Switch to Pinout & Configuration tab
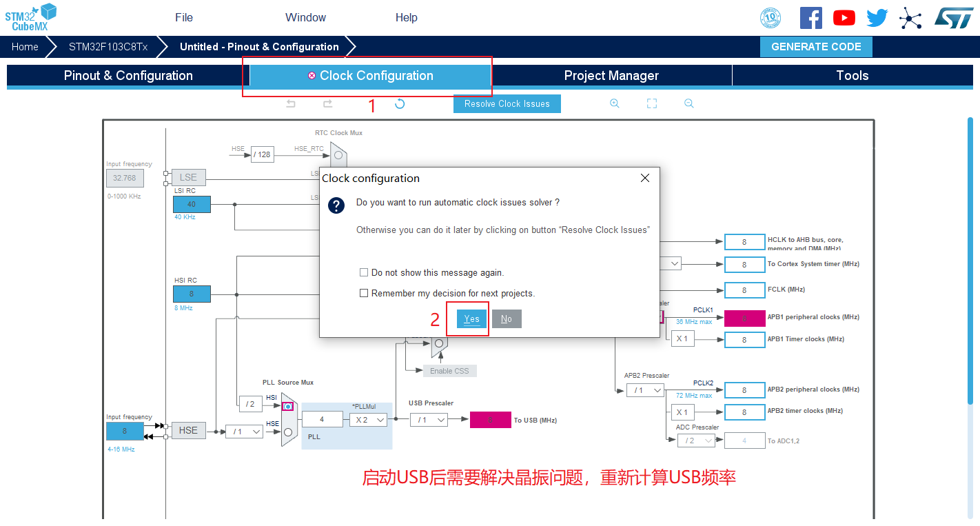The height and width of the screenshot is (526, 980). coord(128,75)
